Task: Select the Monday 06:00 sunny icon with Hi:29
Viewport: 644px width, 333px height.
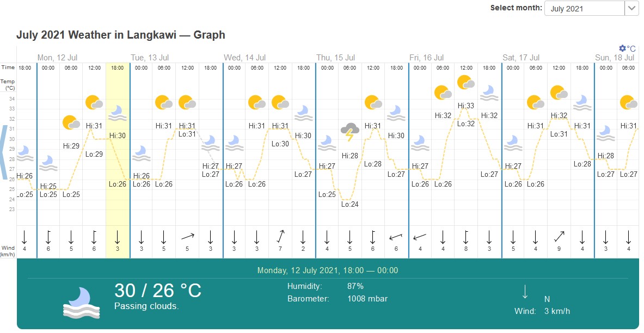Action: pos(71,122)
